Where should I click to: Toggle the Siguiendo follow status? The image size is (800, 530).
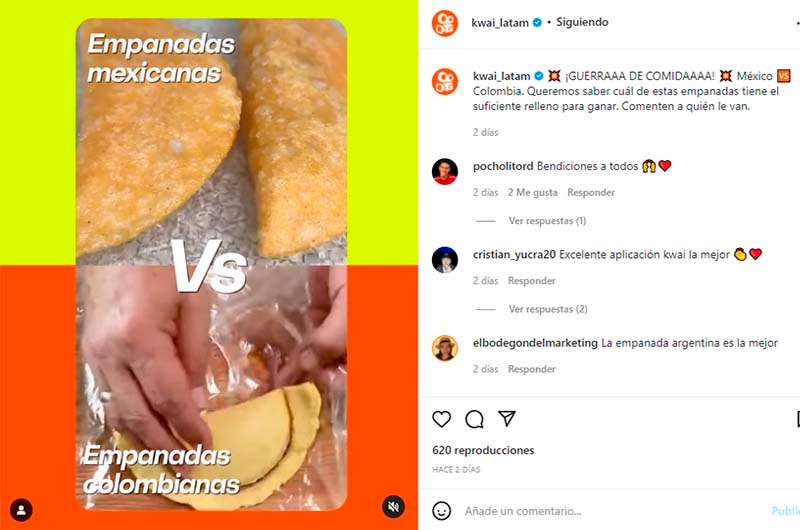tap(582, 22)
